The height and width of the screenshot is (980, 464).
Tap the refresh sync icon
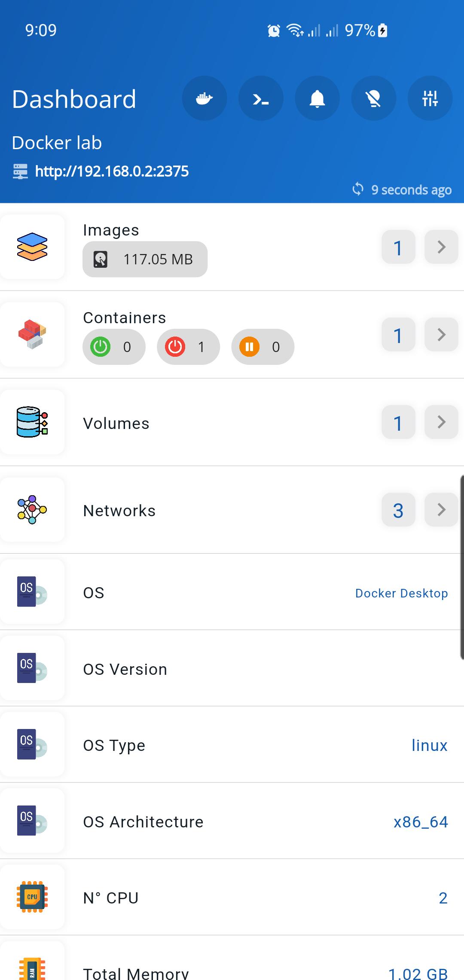click(x=357, y=189)
